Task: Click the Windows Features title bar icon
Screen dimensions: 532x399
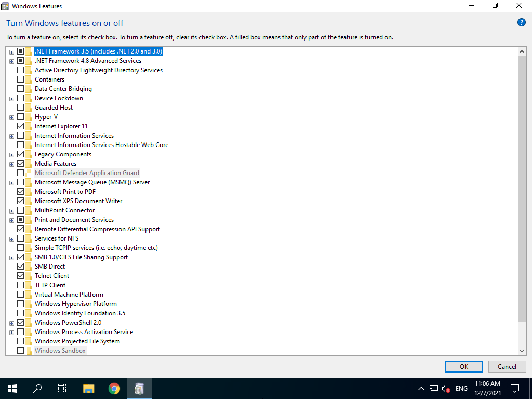Action: 5,6
